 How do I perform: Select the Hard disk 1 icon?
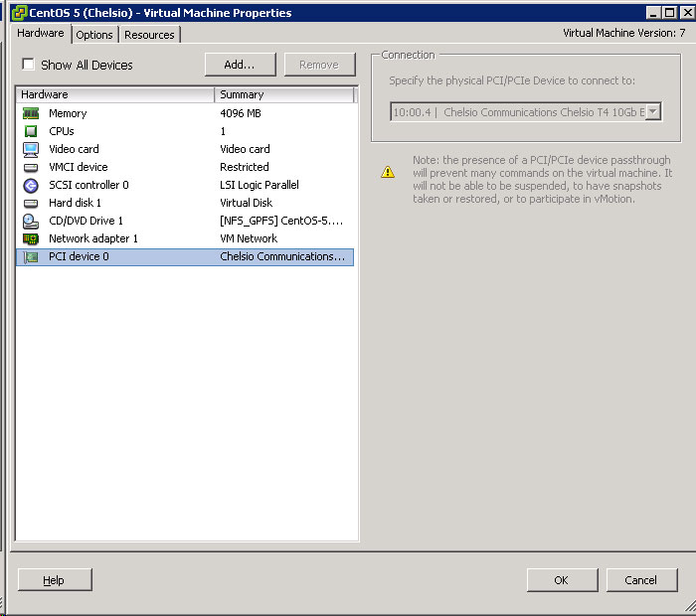(x=30, y=203)
